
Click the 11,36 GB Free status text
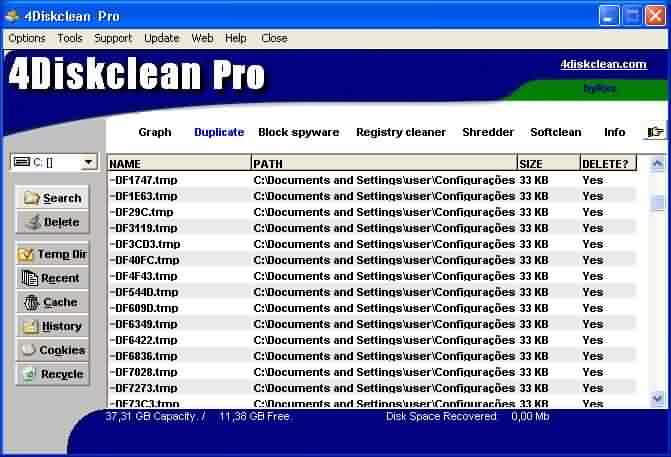[255, 416]
